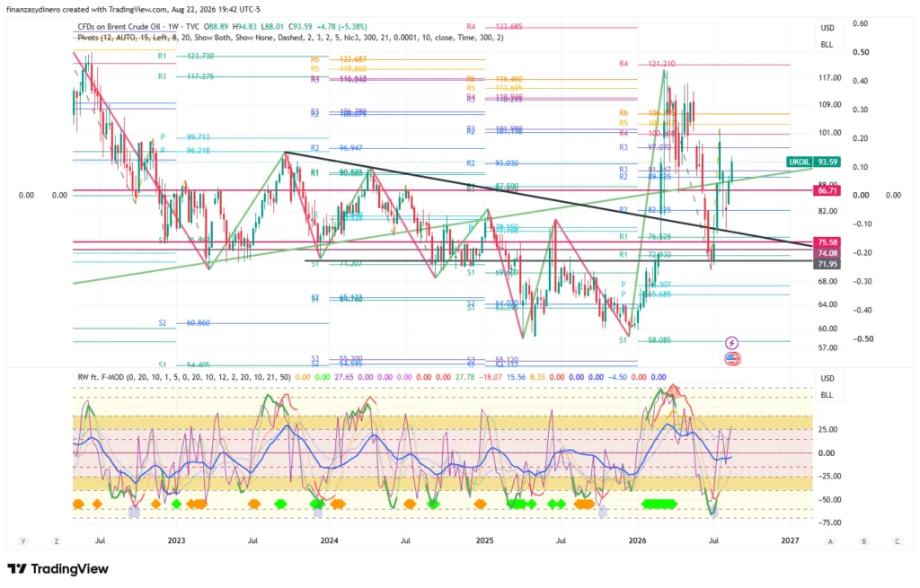
Task: Click 2024 on the time axis
Action: 329,540
